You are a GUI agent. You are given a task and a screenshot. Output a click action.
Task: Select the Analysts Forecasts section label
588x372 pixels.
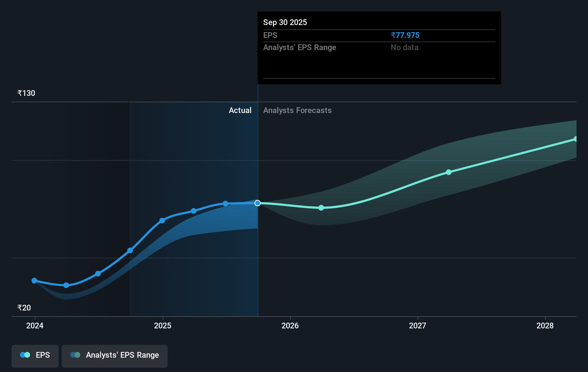(297, 110)
